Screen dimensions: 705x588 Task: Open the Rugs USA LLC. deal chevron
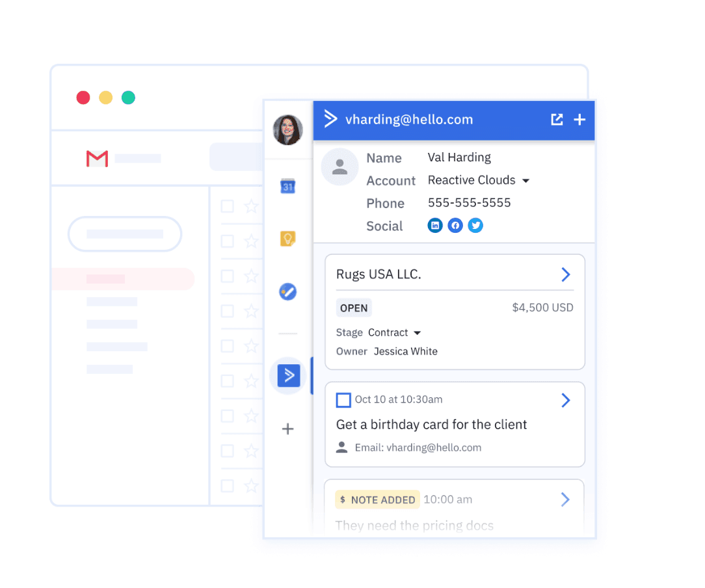(x=566, y=274)
